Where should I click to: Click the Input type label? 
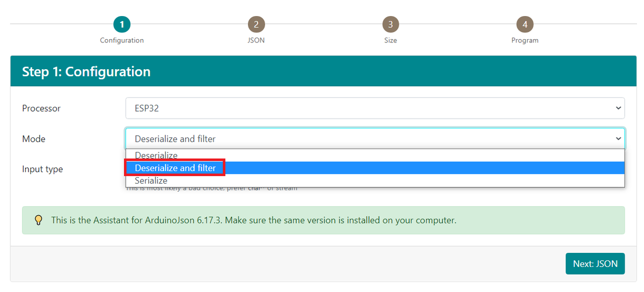point(42,169)
